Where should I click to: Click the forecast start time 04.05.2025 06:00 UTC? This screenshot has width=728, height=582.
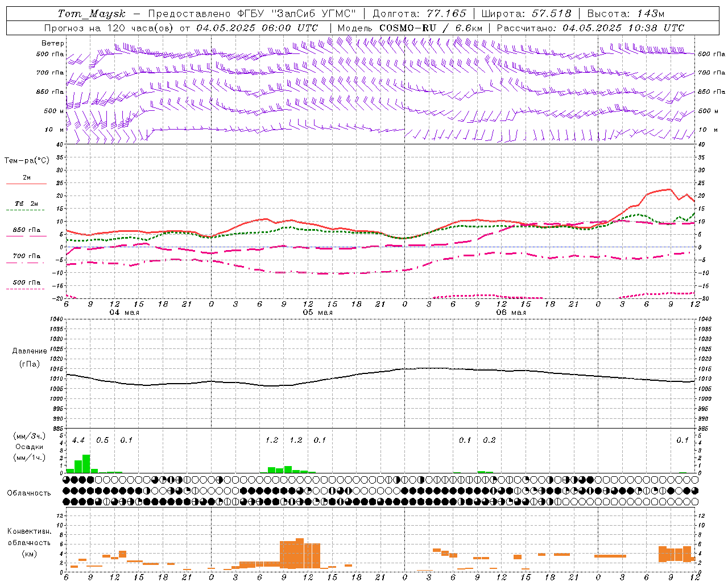click(x=257, y=28)
